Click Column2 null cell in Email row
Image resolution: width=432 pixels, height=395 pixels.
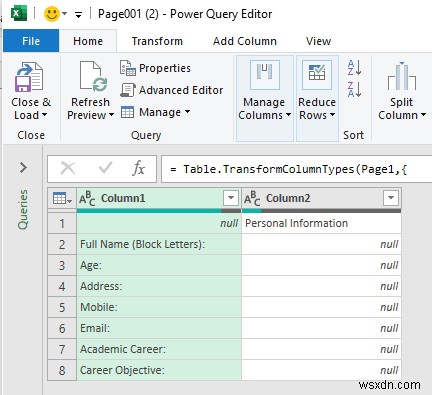click(321, 328)
